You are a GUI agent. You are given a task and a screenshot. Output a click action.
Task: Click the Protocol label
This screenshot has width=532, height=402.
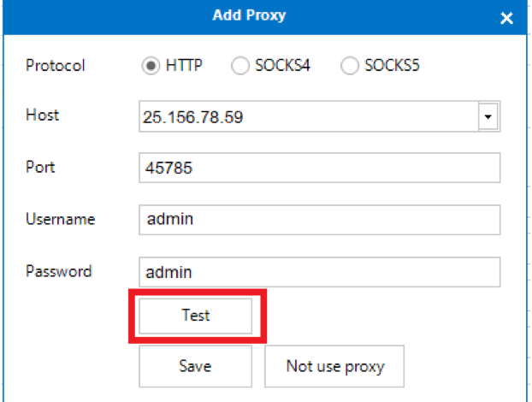56,65
